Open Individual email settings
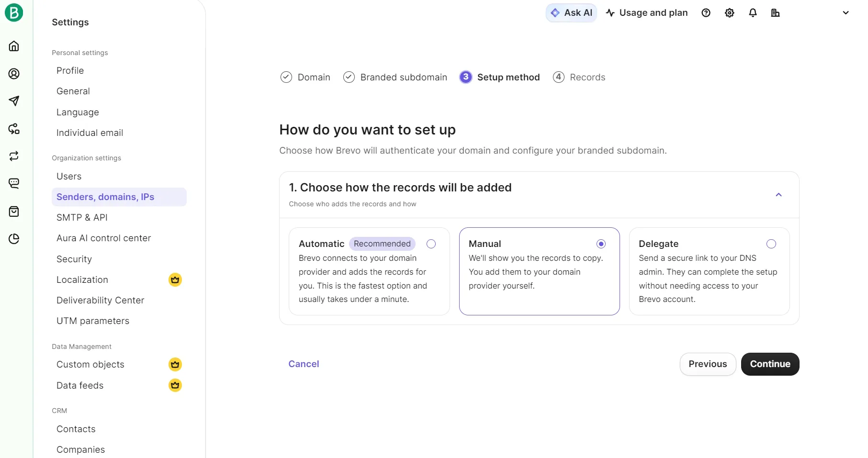Screen dimensions: 868x458 coord(90,133)
